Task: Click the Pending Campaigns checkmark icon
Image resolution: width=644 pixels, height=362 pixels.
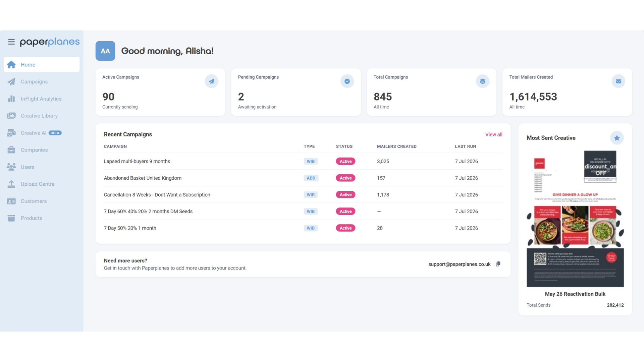Action: coord(347,81)
